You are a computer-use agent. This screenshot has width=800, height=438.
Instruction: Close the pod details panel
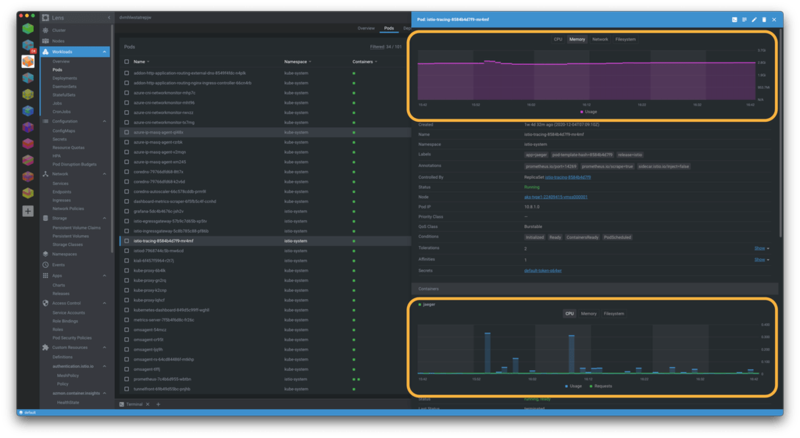point(774,19)
